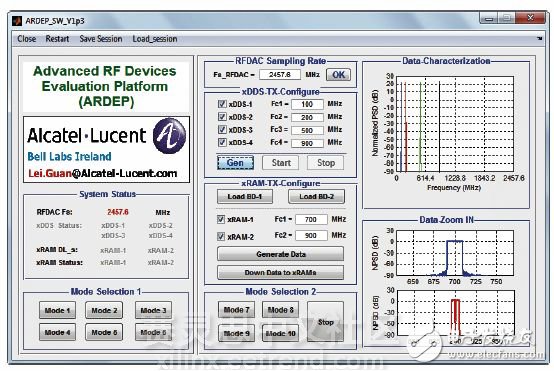Select Mode 2
The height and width of the screenshot is (371, 554).
[x=104, y=310]
